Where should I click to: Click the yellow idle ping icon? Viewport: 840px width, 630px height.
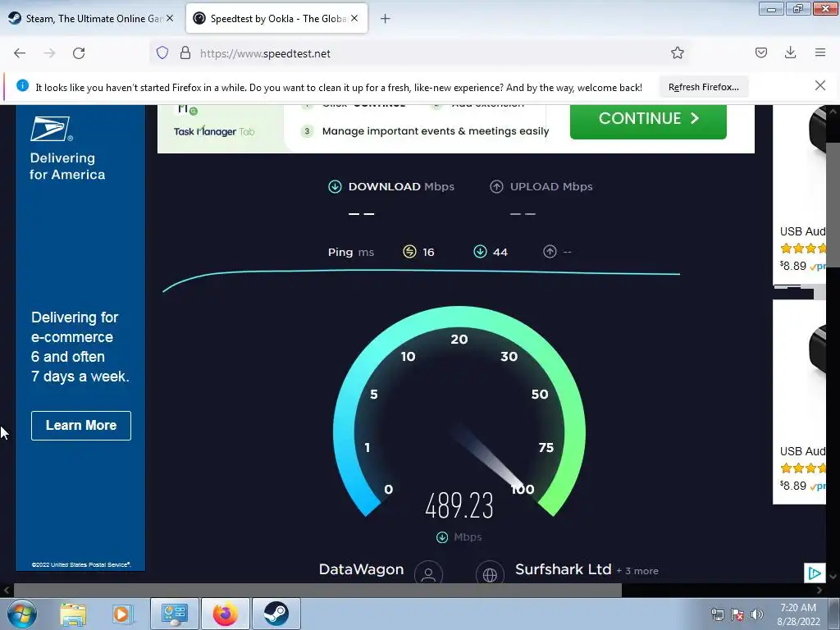[x=409, y=252]
